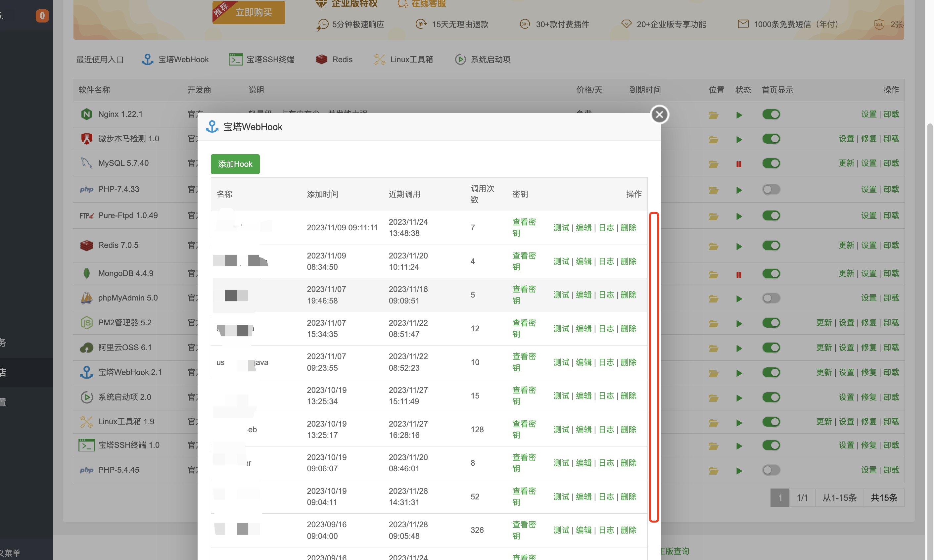Delete the hook called 52 times

[628, 496]
